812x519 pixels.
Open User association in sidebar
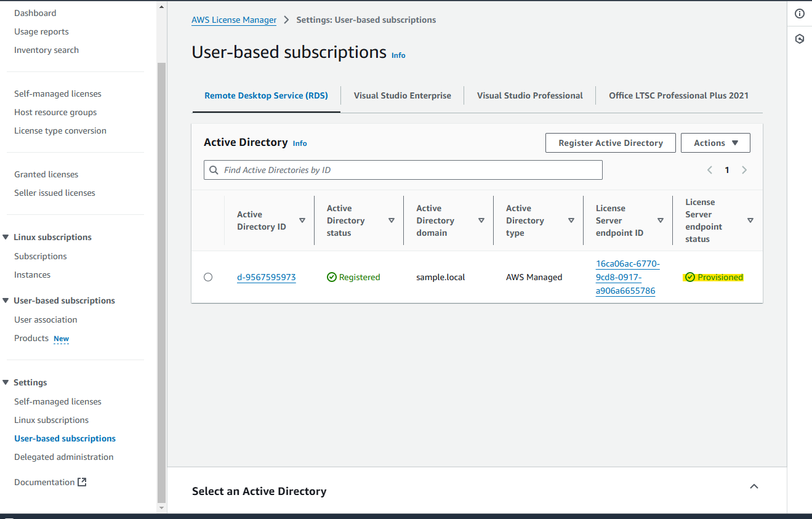coord(46,320)
